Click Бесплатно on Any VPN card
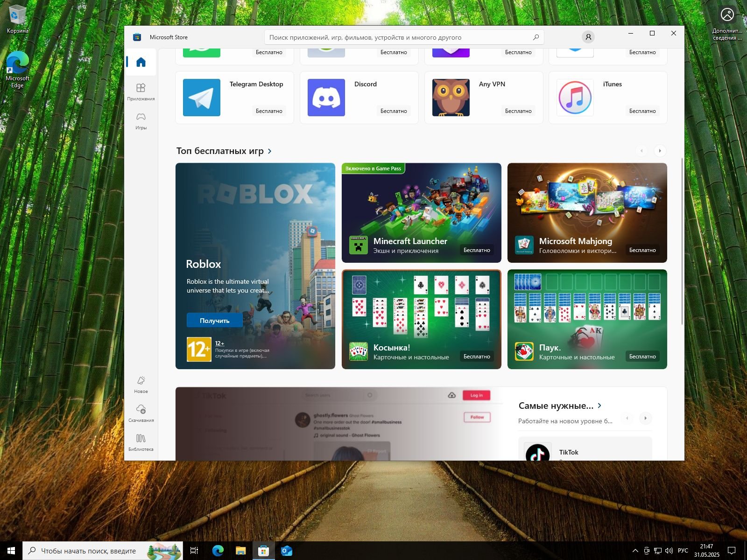This screenshot has height=560, width=747. (x=518, y=111)
